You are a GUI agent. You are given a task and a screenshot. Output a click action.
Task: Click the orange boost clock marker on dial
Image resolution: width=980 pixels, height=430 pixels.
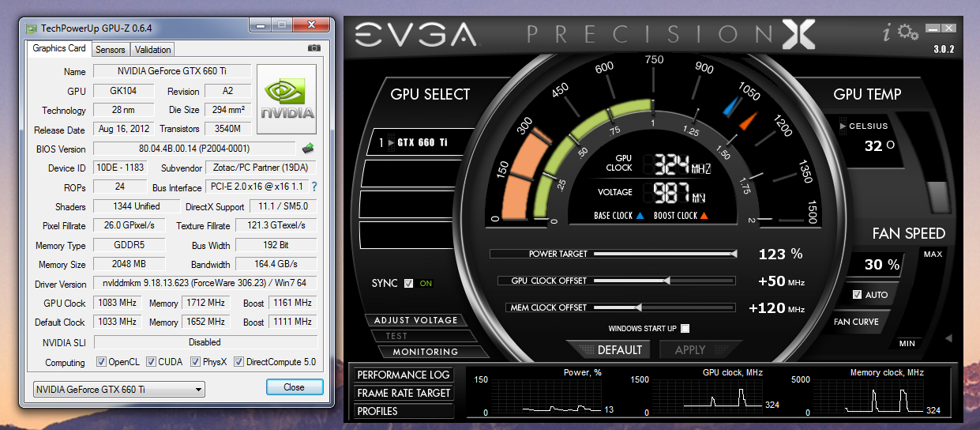point(749,121)
